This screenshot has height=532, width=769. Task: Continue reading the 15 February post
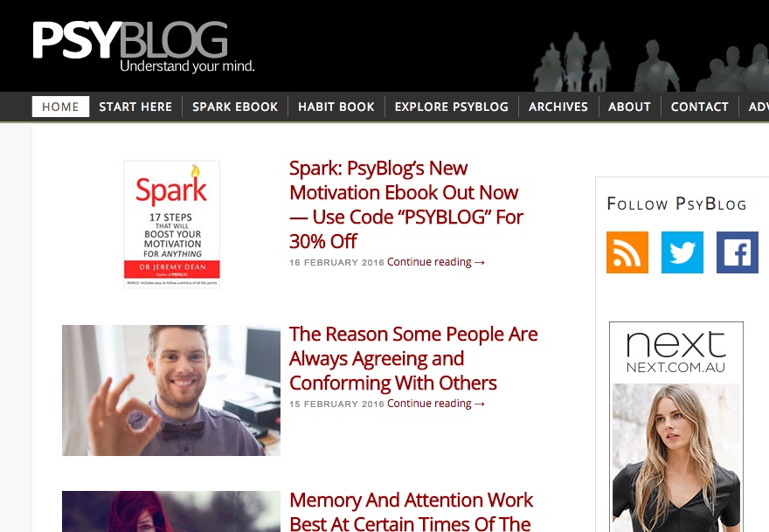tap(435, 404)
